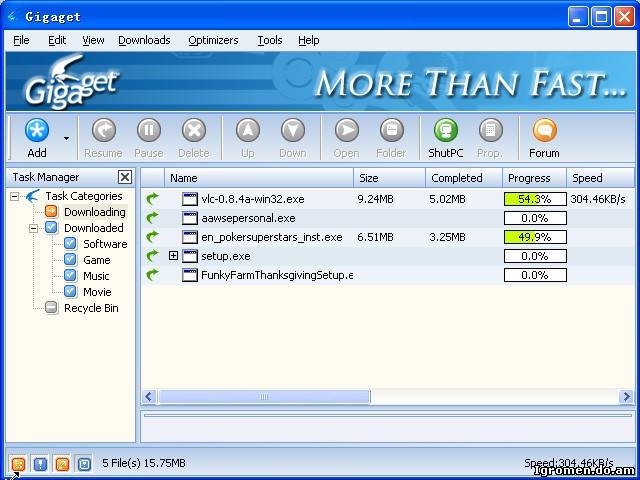Click the 54.3% progress bar
The width and height of the screenshot is (640, 480).
[535, 199]
